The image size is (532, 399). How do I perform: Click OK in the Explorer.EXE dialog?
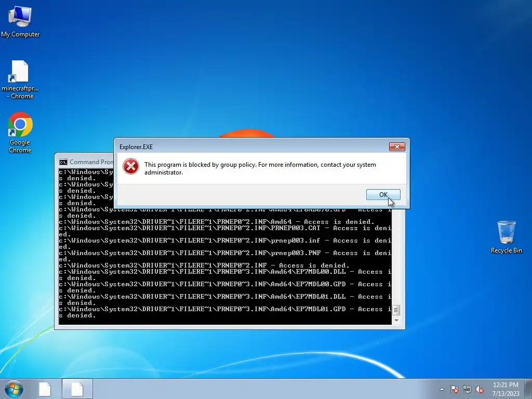tap(383, 194)
